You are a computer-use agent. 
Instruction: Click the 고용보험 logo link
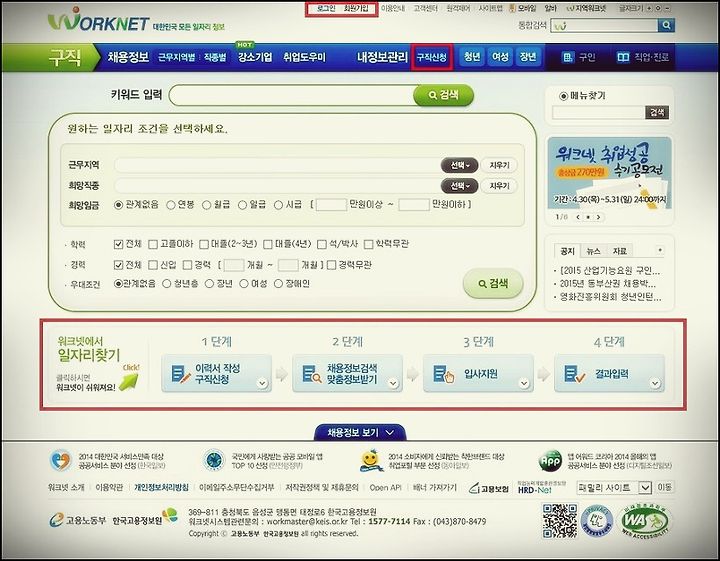click(489, 489)
